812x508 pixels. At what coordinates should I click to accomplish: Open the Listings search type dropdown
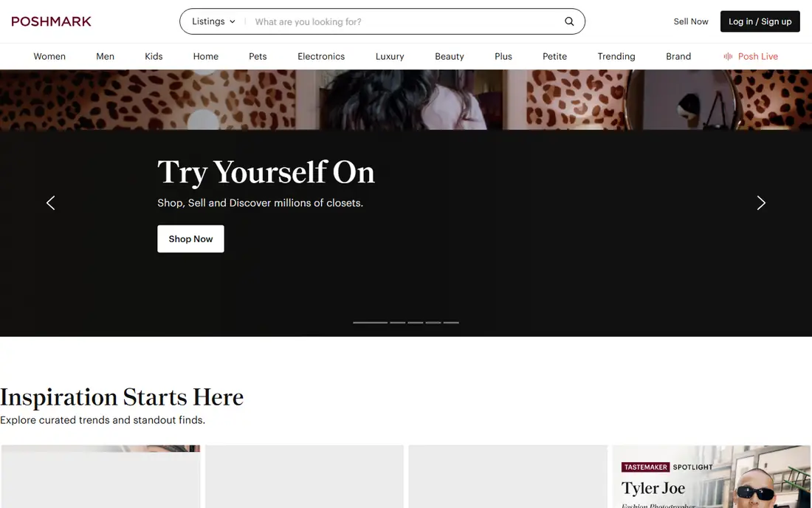coord(213,21)
